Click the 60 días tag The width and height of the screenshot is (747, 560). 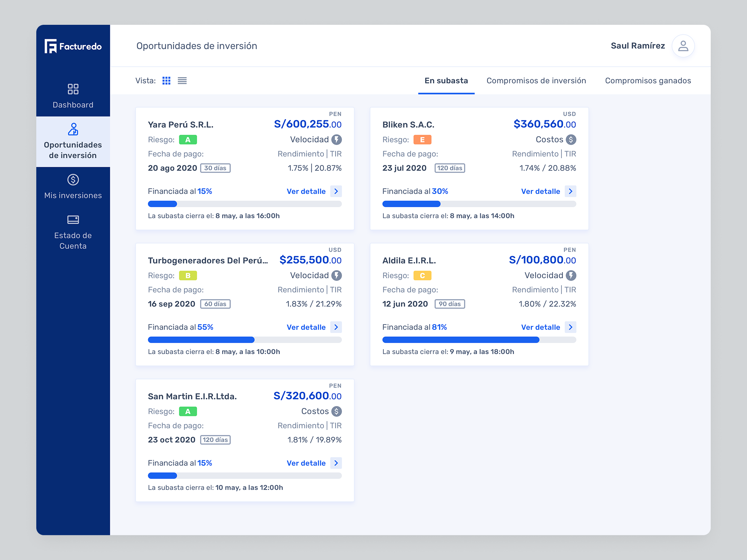pos(215,304)
